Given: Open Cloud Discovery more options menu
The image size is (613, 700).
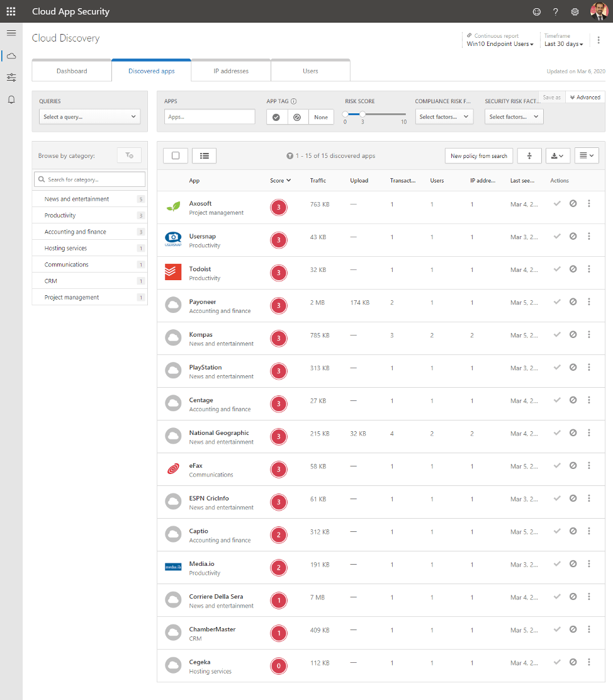Looking at the screenshot, I should (599, 40).
